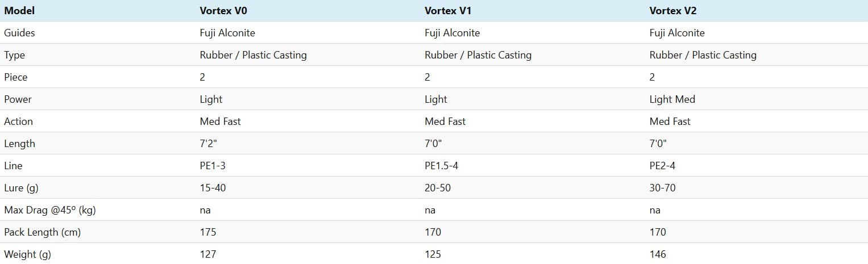Select the 175 pack length value
868x264 pixels.
pos(208,232)
